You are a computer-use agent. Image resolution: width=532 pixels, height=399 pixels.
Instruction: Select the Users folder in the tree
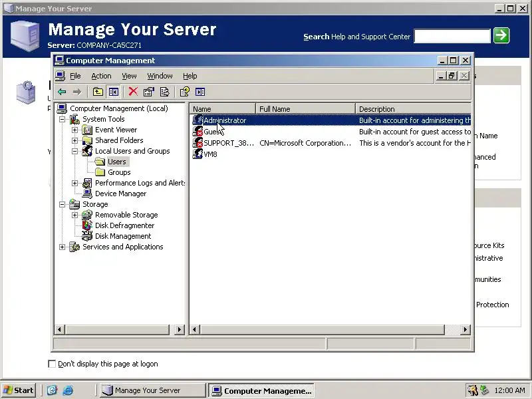pos(117,162)
